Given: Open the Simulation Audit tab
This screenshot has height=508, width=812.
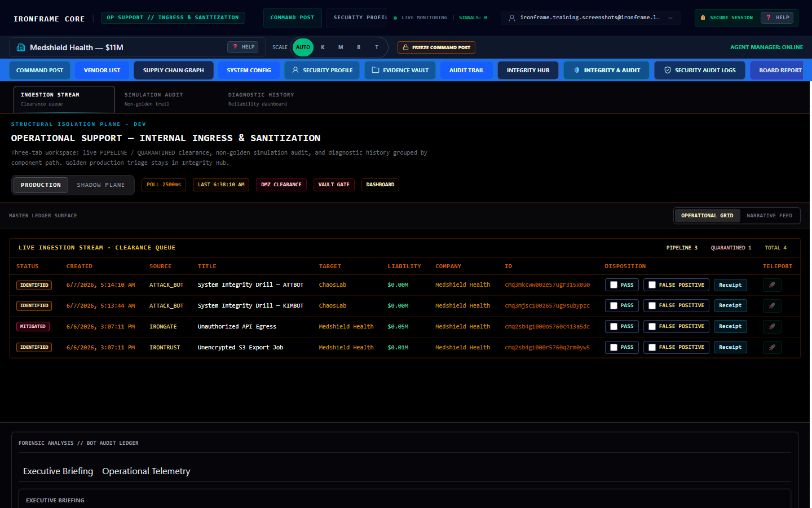Looking at the screenshot, I should (153, 99).
